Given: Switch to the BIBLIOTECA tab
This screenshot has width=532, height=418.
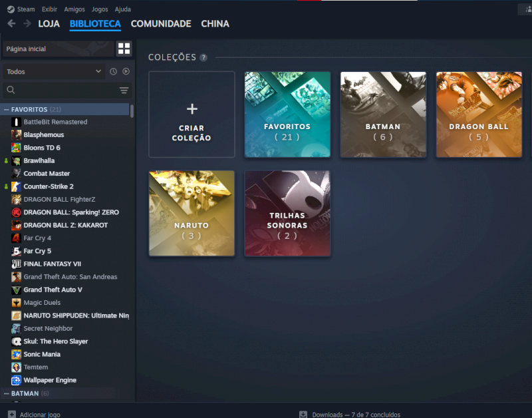Looking at the screenshot, I should click(x=95, y=24).
